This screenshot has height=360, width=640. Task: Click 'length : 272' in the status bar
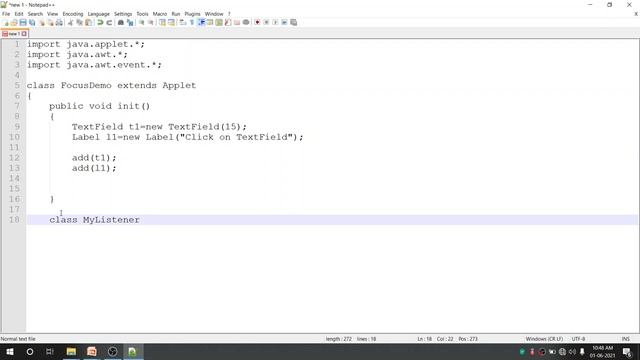[338, 339]
